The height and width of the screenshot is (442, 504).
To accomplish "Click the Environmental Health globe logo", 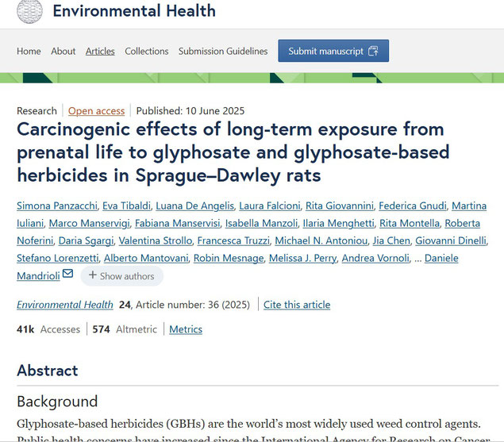I will (29, 11).
